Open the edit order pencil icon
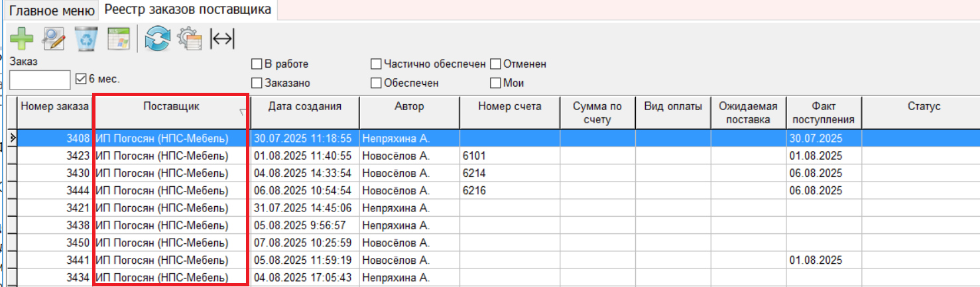The height and width of the screenshot is (287, 980). [x=54, y=38]
